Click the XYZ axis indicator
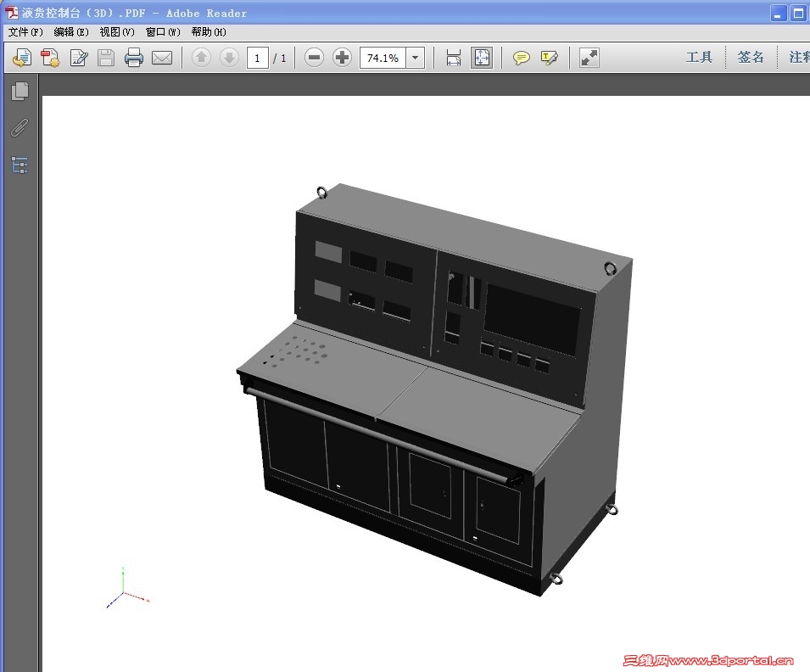Viewport: 810px width, 672px height. 127,588
